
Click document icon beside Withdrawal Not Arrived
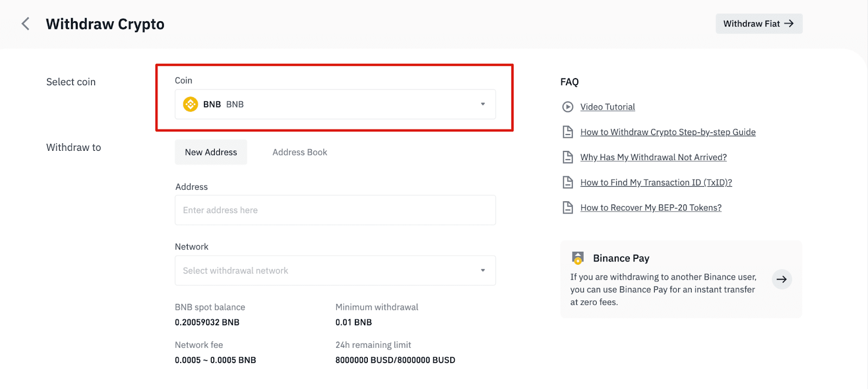click(x=567, y=157)
